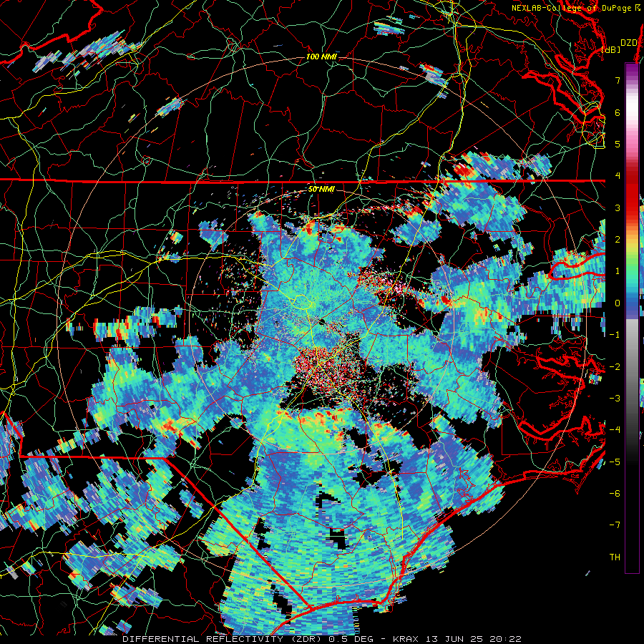The image size is (644, 644).
Task: Click the "2" value on the dB scale
Action: 618,240
